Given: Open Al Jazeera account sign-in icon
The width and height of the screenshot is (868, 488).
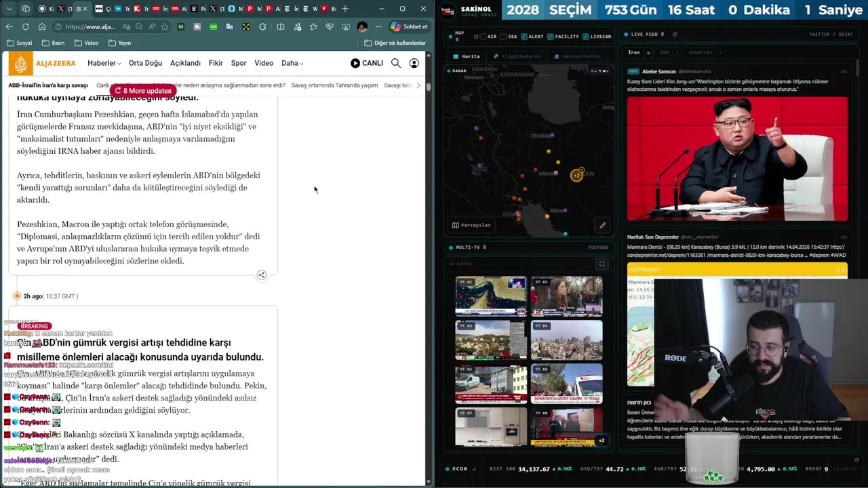Looking at the screenshot, I should pyautogui.click(x=414, y=63).
